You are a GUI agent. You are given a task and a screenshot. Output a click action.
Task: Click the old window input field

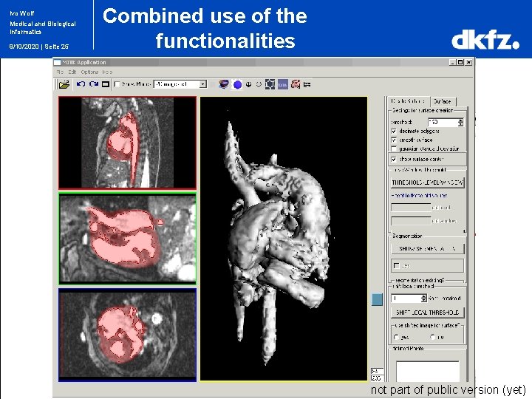click(x=411, y=221)
